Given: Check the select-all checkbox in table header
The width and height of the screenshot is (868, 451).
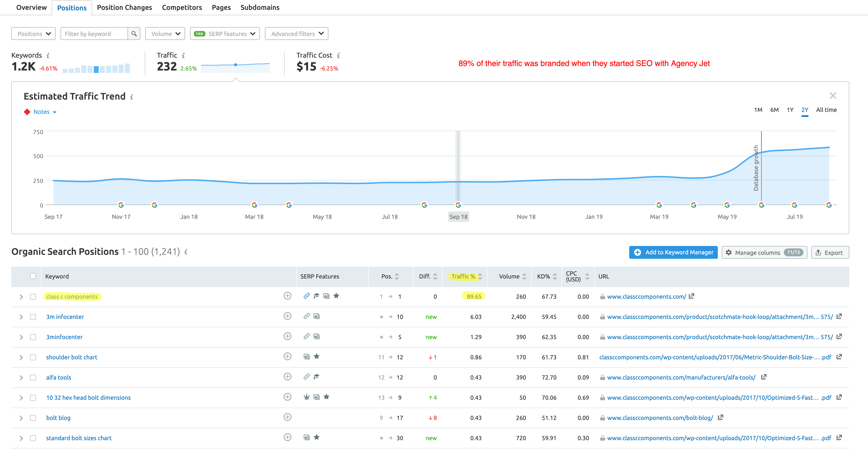Looking at the screenshot, I should pos(33,276).
